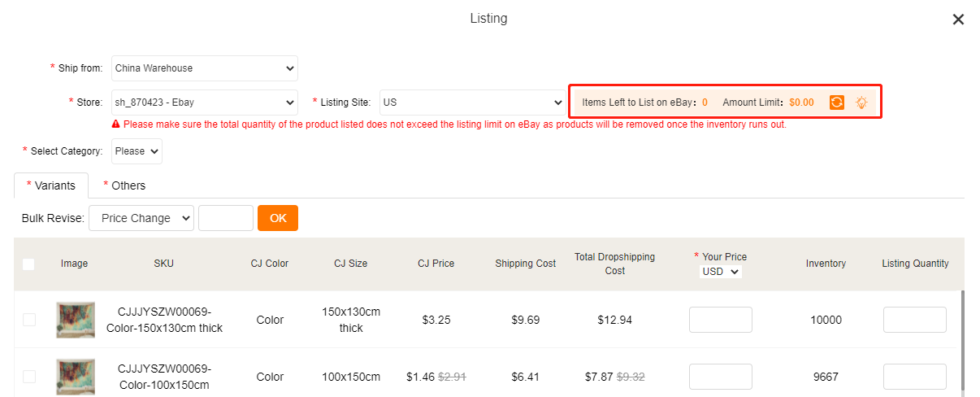Expand the Select Category dropdown
980x397 pixels.
[x=137, y=151]
